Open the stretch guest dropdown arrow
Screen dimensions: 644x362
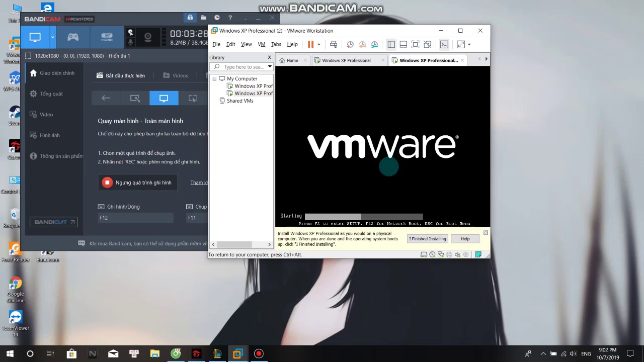click(469, 44)
